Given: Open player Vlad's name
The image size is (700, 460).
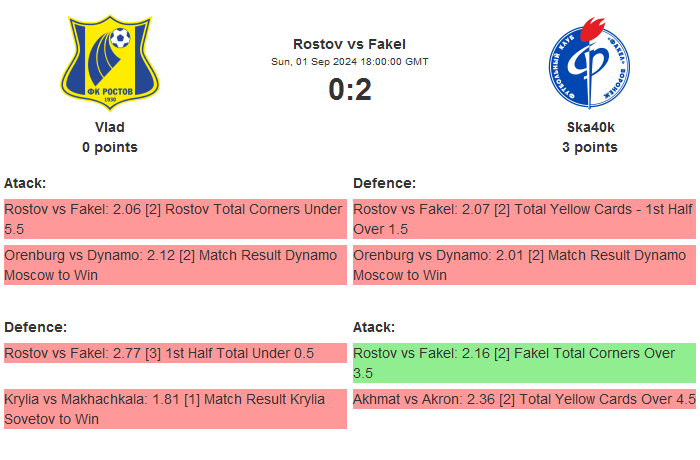Looking at the screenshot, I should pos(110,127).
